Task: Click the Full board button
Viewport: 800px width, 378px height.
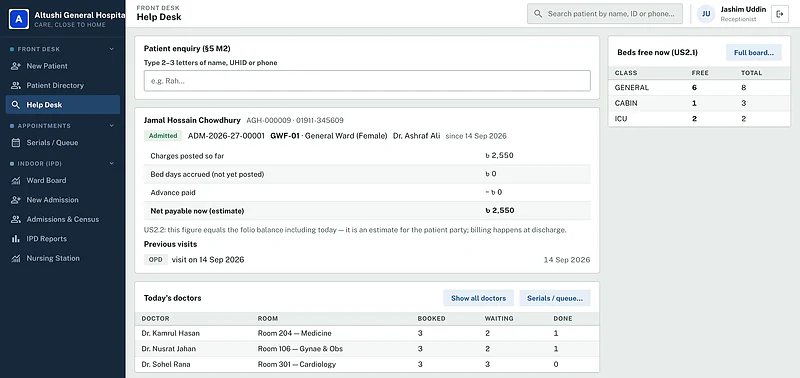Action: tap(754, 53)
